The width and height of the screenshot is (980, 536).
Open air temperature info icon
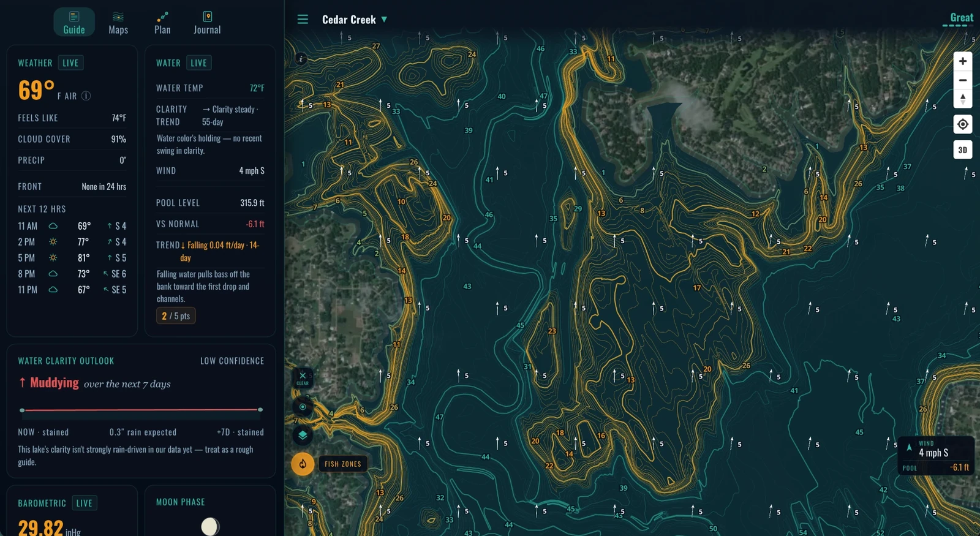click(x=86, y=96)
